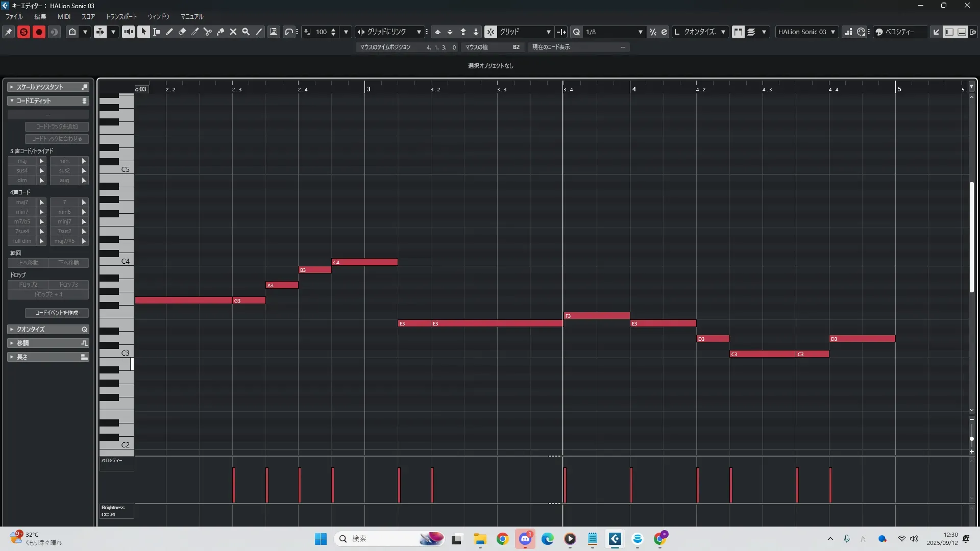The width and height of the screenshot is (980, 551).
Task: Toggle Acoustic Feedback speaker button
Action: (x=128, y=32)
